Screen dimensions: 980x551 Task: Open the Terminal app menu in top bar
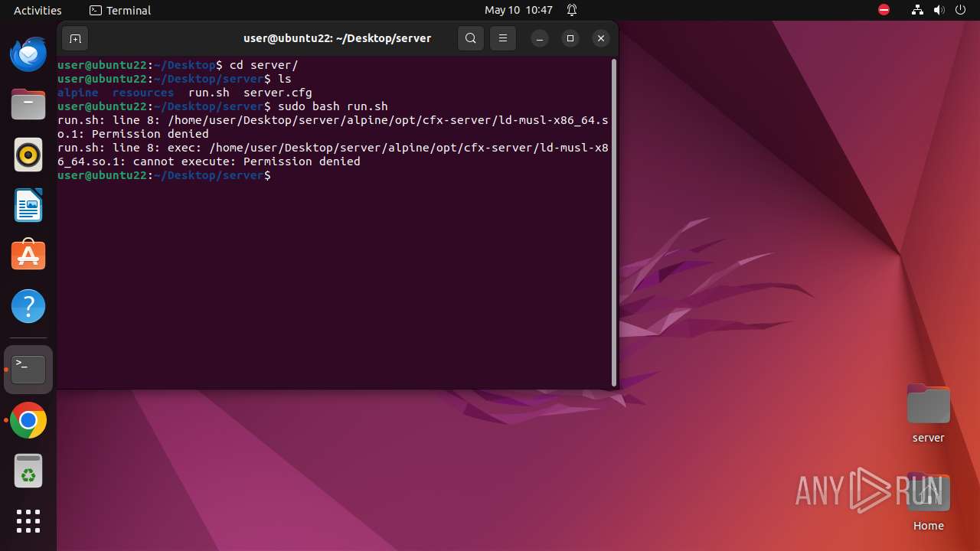120,10
